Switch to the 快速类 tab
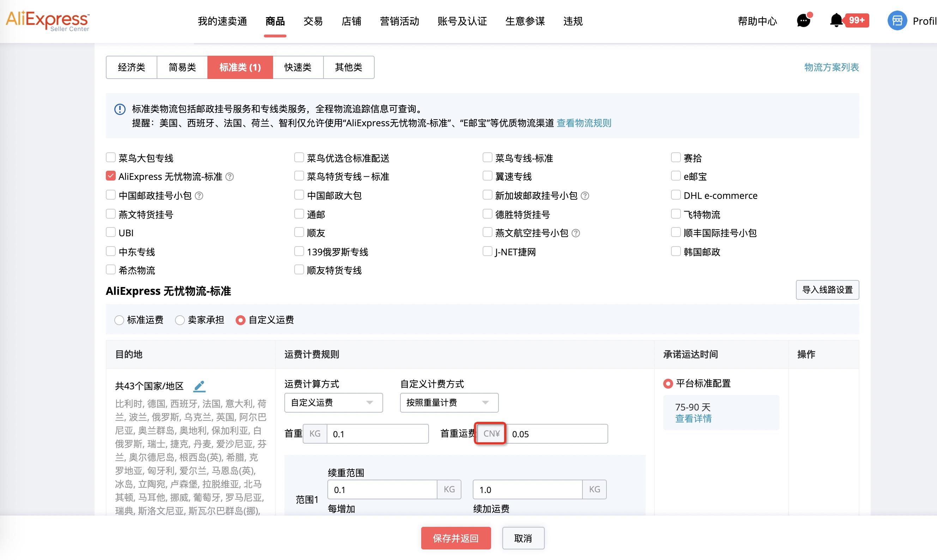This screenshot has width=937, height=560. pyautogui.click(x=297, y=67)
